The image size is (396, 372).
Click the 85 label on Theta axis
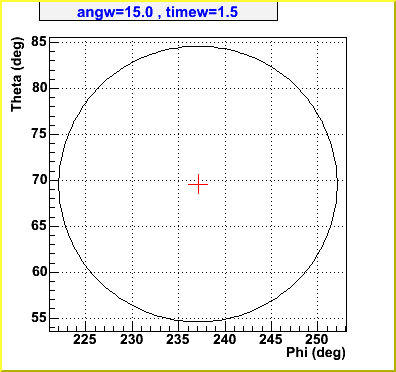tap(39, 42)
